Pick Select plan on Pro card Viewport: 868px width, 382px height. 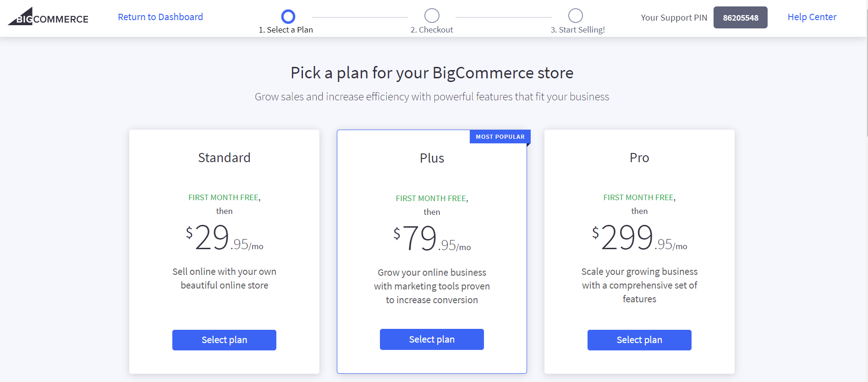(x=639, y=340)
